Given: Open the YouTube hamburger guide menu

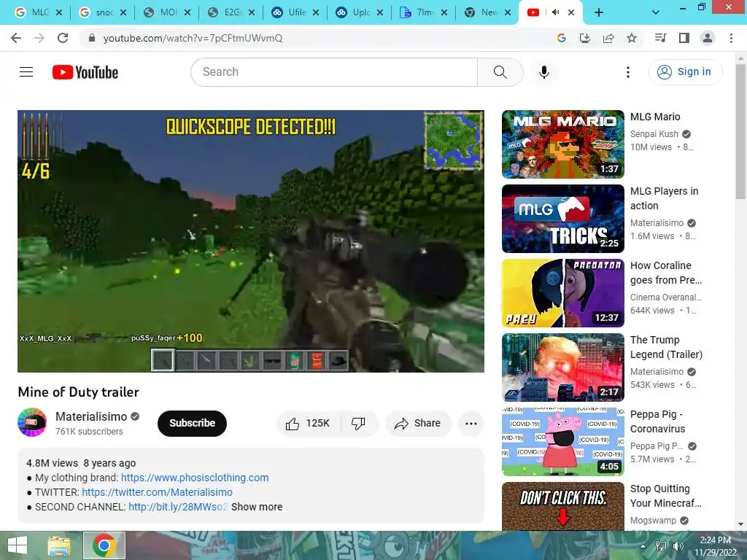Looking at the screenshot, I should pos(26,72).
